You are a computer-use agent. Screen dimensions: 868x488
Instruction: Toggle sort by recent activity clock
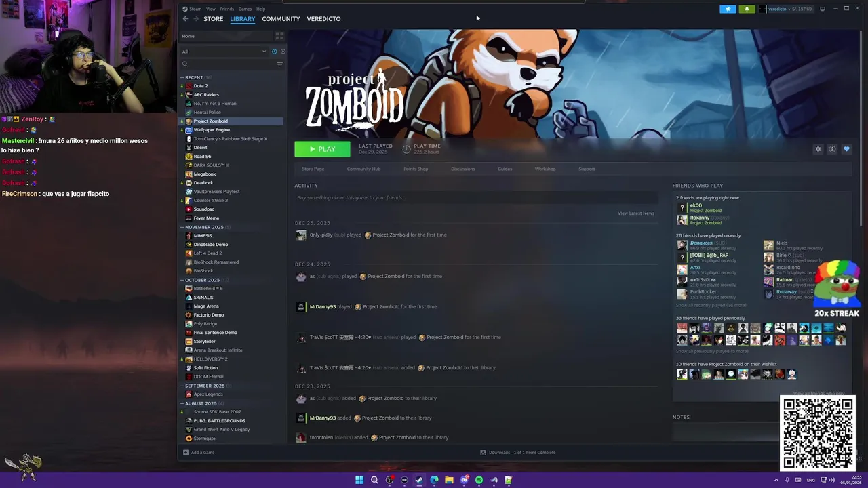pos(274,52)
